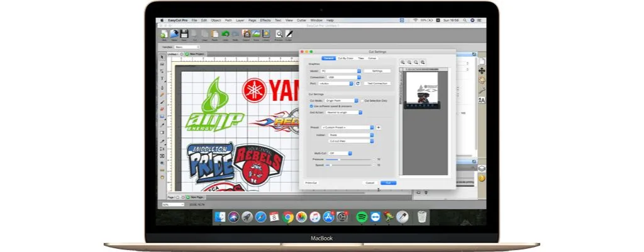
Task: Toggle Cut Selection Only checkbox
Action: click(x=362, y=100)
